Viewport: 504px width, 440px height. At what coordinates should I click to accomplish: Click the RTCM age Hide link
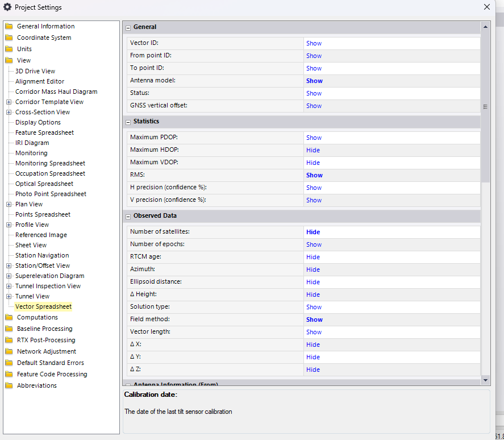pos(313,257)
